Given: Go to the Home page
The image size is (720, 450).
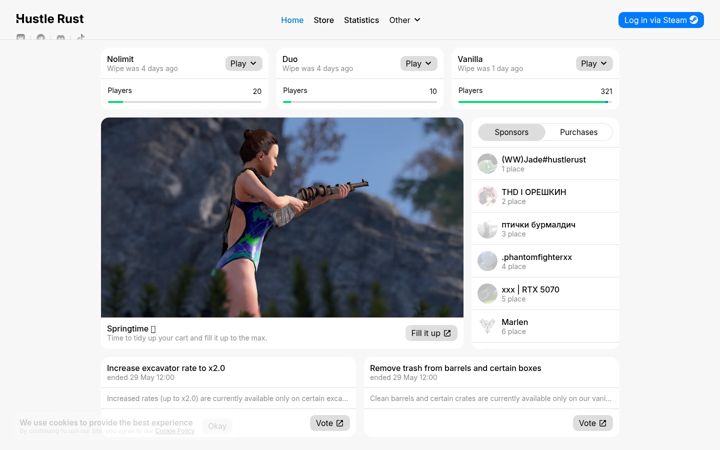Looking at the screenshot, I should pos(292,20).
